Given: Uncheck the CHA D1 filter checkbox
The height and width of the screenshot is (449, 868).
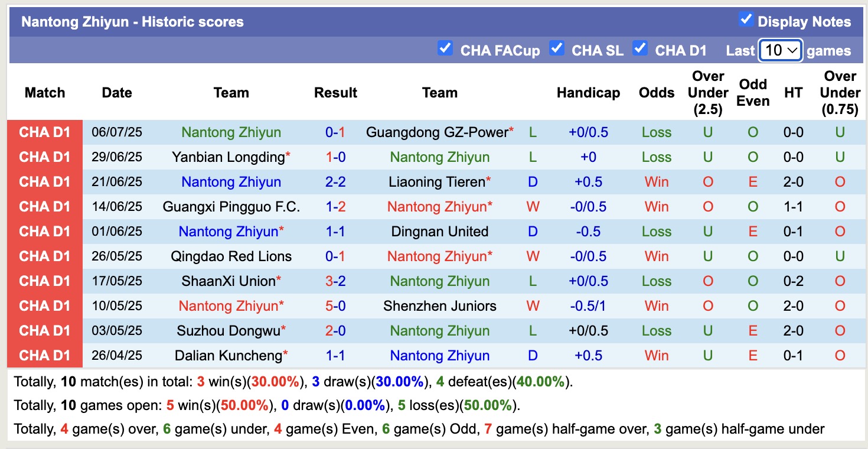Looking at the screenshot, I should pos(640,49).
